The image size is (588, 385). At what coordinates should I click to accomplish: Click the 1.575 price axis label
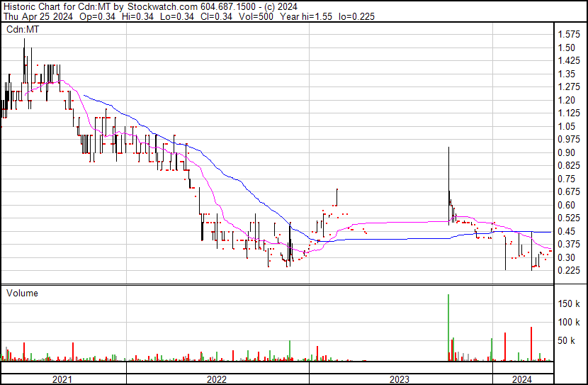(569, 35)
